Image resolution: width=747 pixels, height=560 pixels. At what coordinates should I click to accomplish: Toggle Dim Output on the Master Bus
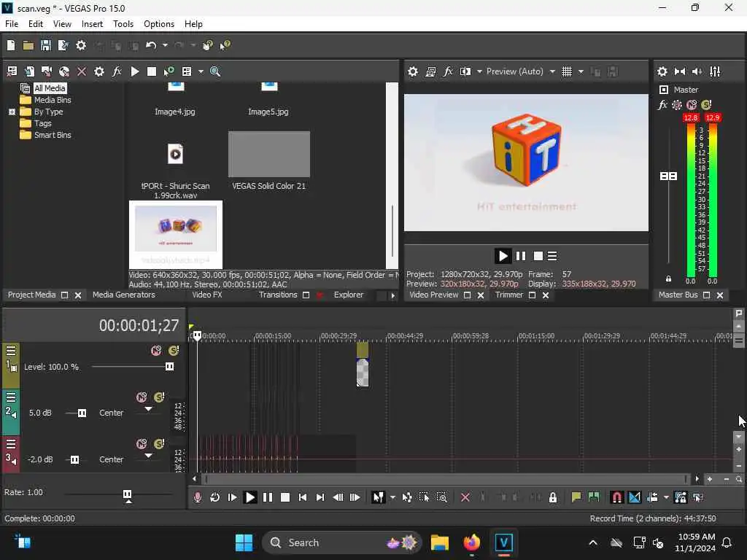coord(697,71)
